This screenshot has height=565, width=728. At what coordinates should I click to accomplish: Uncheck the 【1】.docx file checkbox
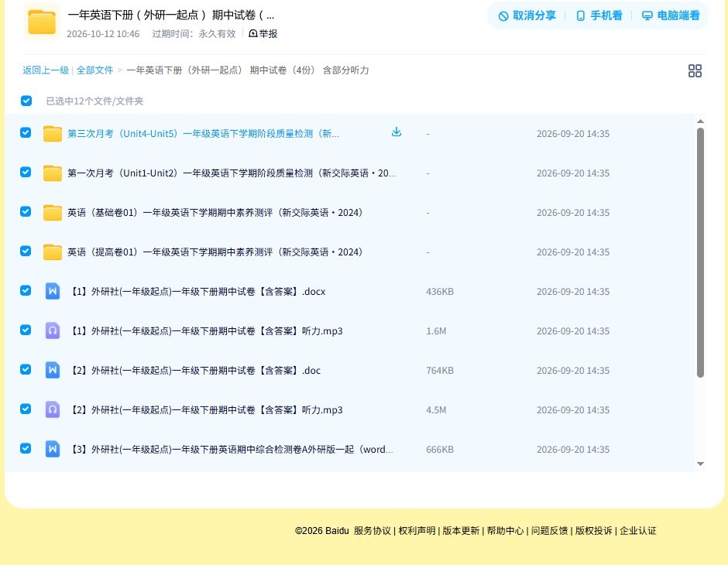[26, 290]
